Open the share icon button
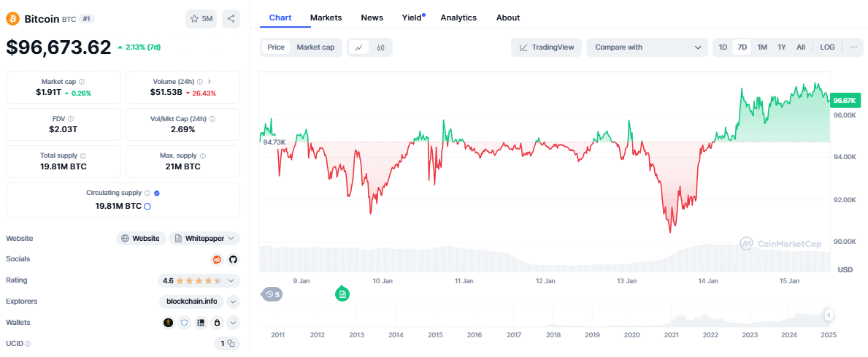 click(231, 19)
